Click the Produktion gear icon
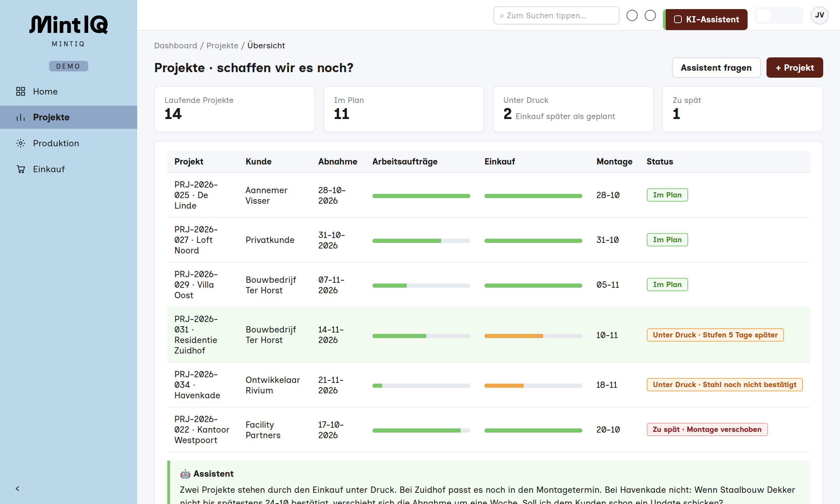 tap(21, 143)
